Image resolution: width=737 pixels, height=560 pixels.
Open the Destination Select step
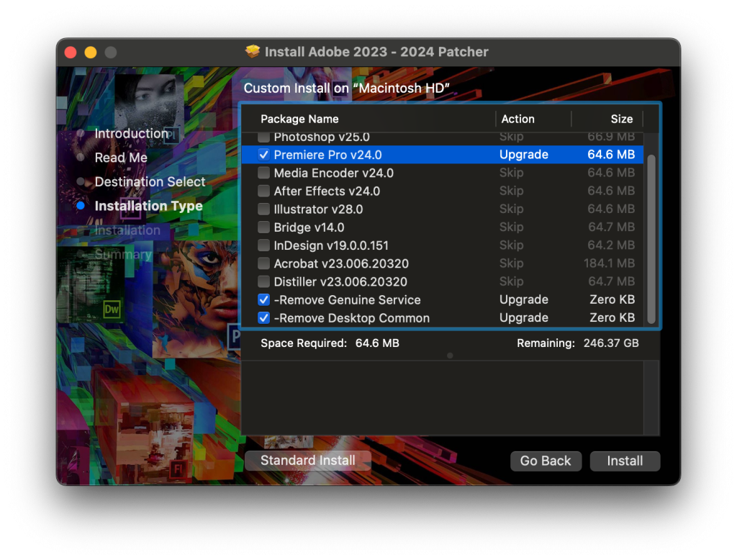pos(150,181)
